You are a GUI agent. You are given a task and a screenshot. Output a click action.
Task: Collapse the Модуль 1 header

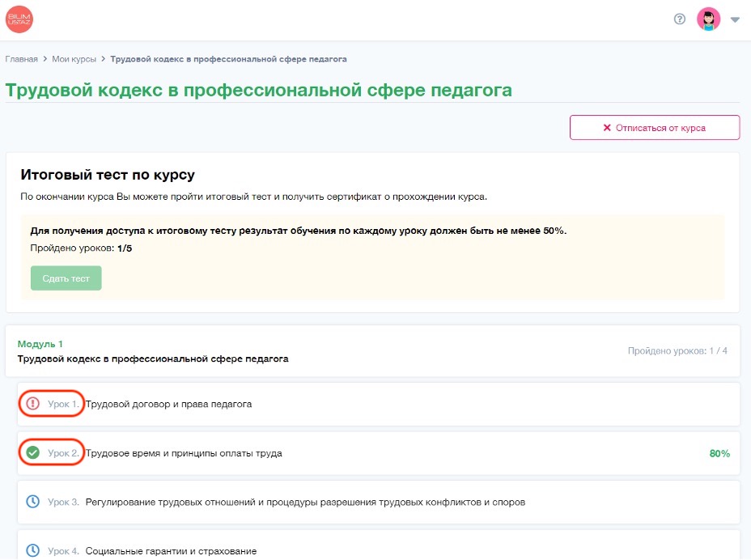point(153,351)
